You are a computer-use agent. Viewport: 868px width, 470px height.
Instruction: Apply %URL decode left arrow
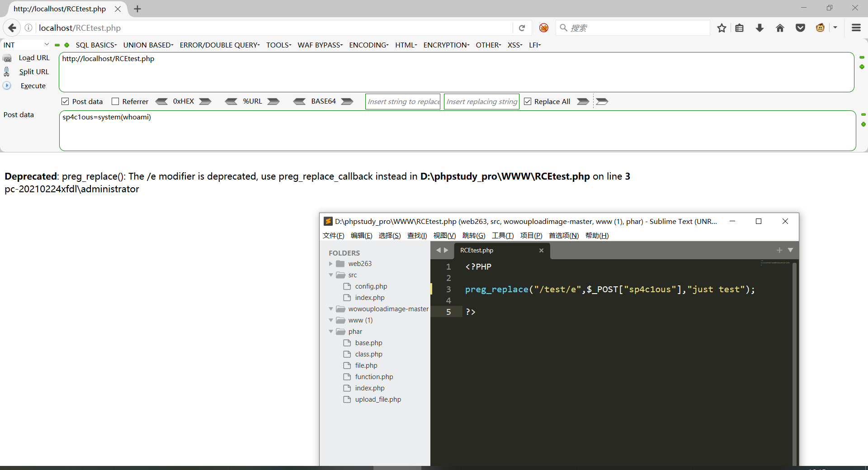(x=231, y=101)
